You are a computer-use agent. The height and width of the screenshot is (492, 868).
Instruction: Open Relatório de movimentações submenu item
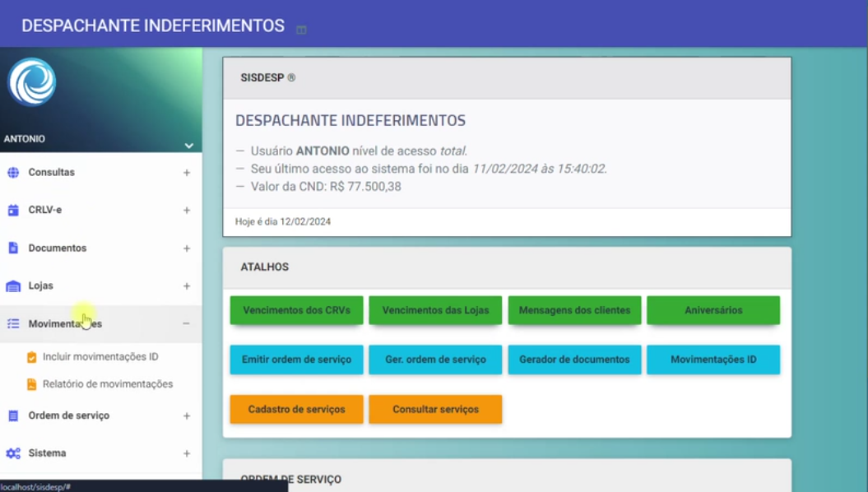(x=107, y=384)
